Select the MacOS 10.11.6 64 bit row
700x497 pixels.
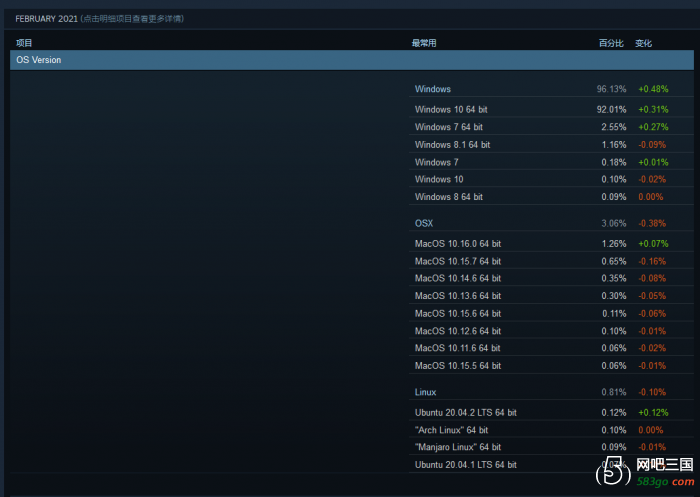(x=551, y=348)
